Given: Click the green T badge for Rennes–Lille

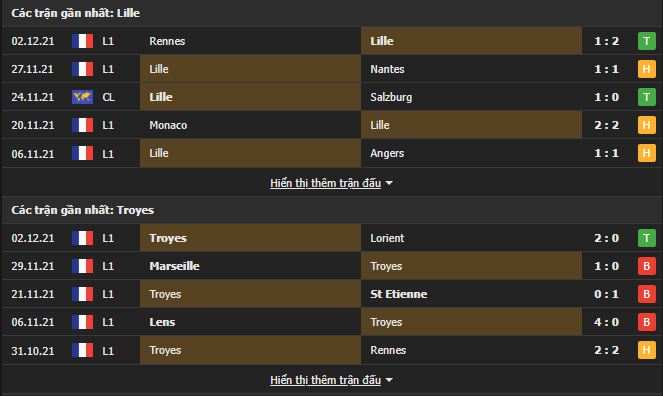Looking at the screenshot, I should [x=647, y=41].
